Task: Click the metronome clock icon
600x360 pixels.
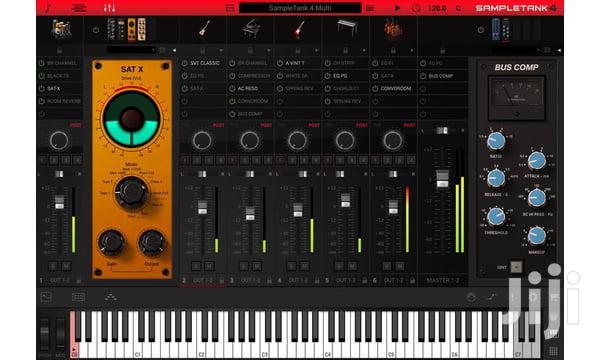Action: point(416,8)
